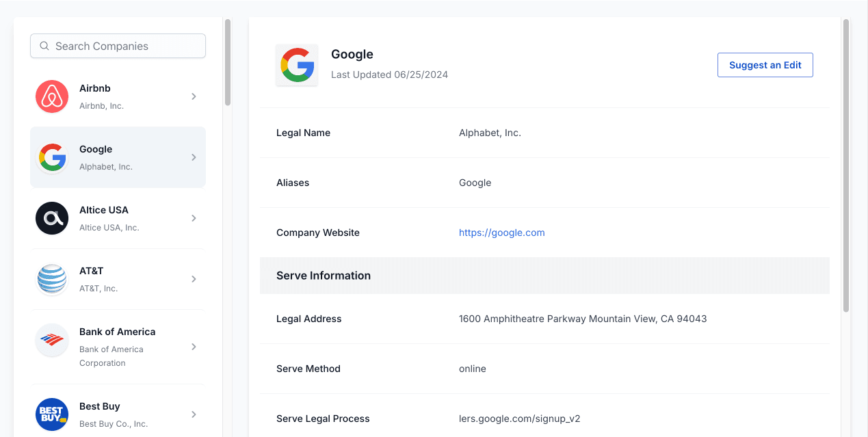Expand the Airbnb entry chevron
This screenshot has width=868, height=437.
click(194, 96)
